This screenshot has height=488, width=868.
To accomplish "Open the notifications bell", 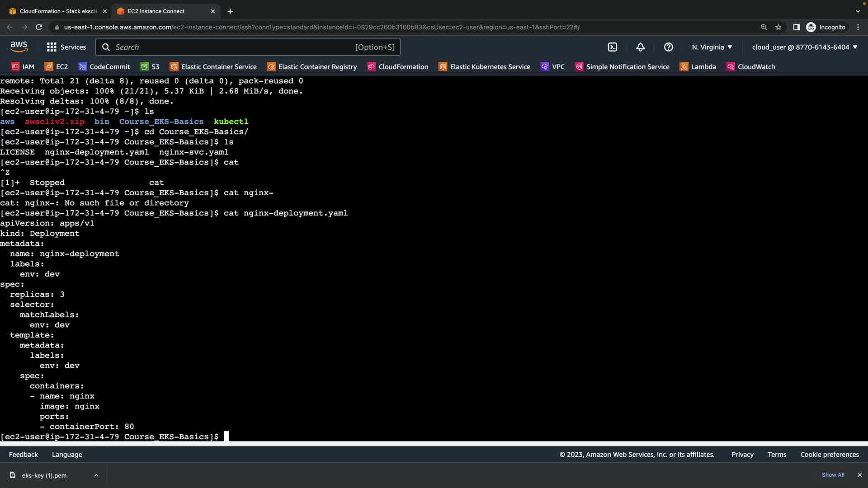I will 641,47.
